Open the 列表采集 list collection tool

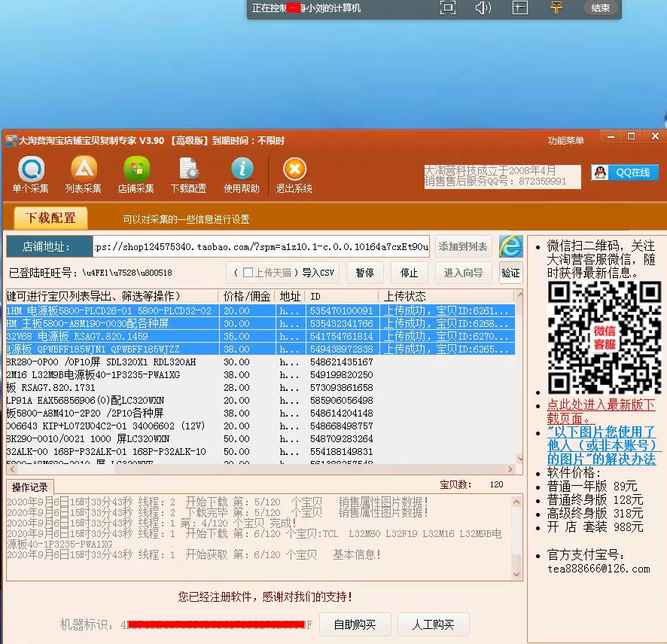click(x=84, y=175)
